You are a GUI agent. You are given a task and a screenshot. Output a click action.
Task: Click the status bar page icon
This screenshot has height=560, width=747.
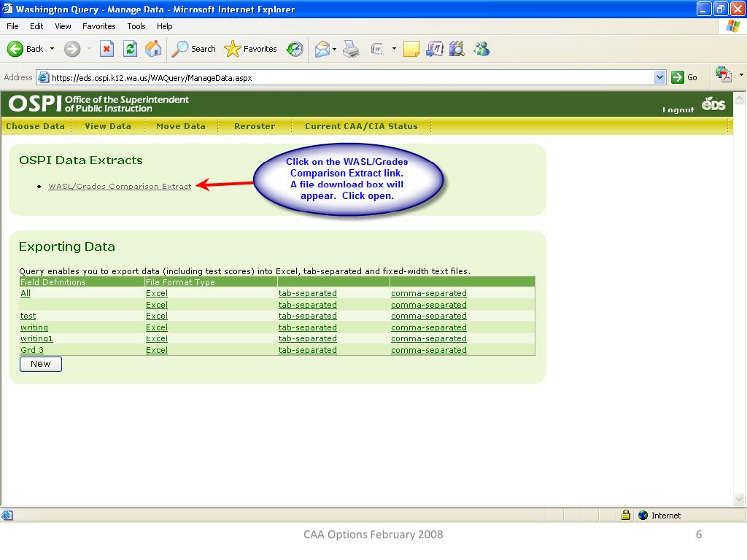pos(7,516)
